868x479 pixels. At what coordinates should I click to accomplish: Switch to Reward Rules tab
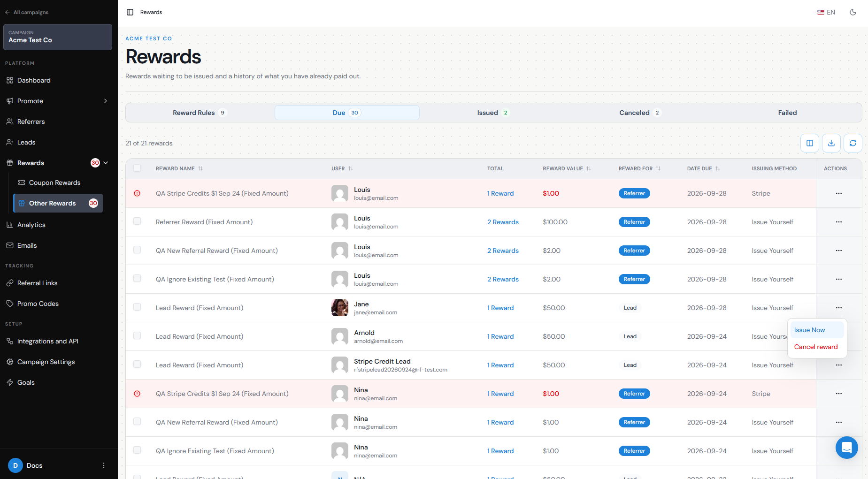click(x=200, y=113)
